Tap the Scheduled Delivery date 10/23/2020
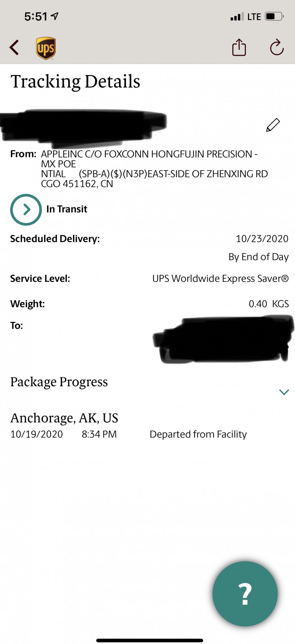The image size is (295, 644). click(262, 239)
